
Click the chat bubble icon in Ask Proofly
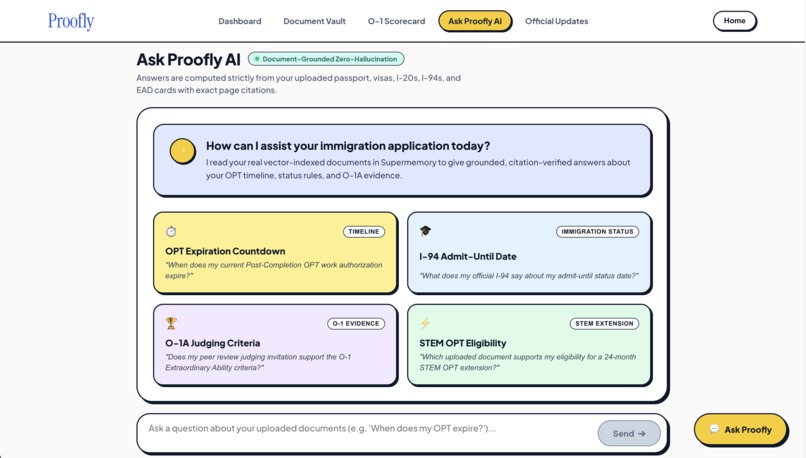[714, 429]
